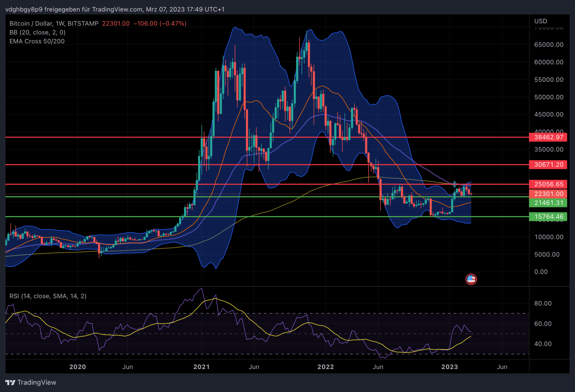Click the 2020 label on time axis

click(x=78, y=367)
